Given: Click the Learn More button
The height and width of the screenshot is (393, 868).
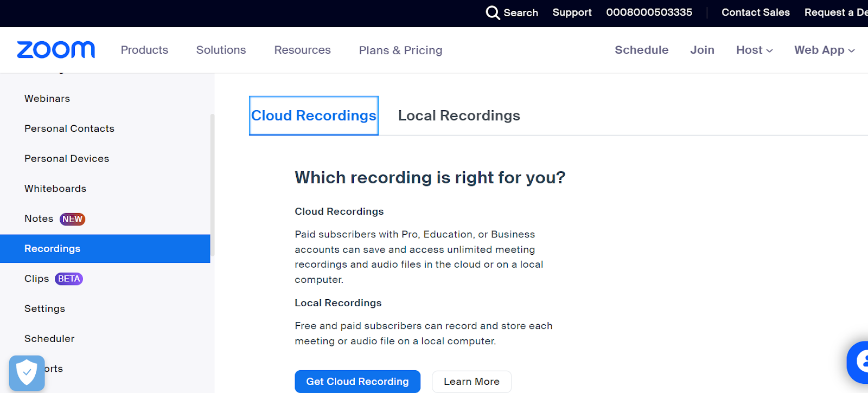Looking at the screenshot, I should coord(471,382).
